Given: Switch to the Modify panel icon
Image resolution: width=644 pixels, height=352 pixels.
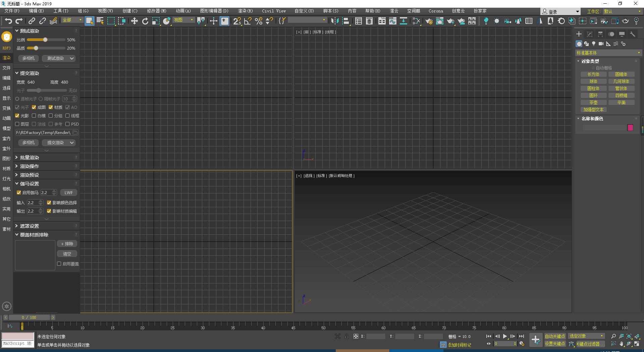Looking at the screenshot, I should pyautogui.click(x=590, y=34).
